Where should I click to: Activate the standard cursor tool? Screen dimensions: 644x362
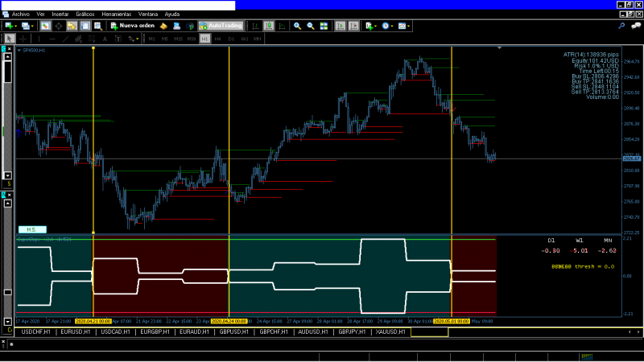coord(9,39)
